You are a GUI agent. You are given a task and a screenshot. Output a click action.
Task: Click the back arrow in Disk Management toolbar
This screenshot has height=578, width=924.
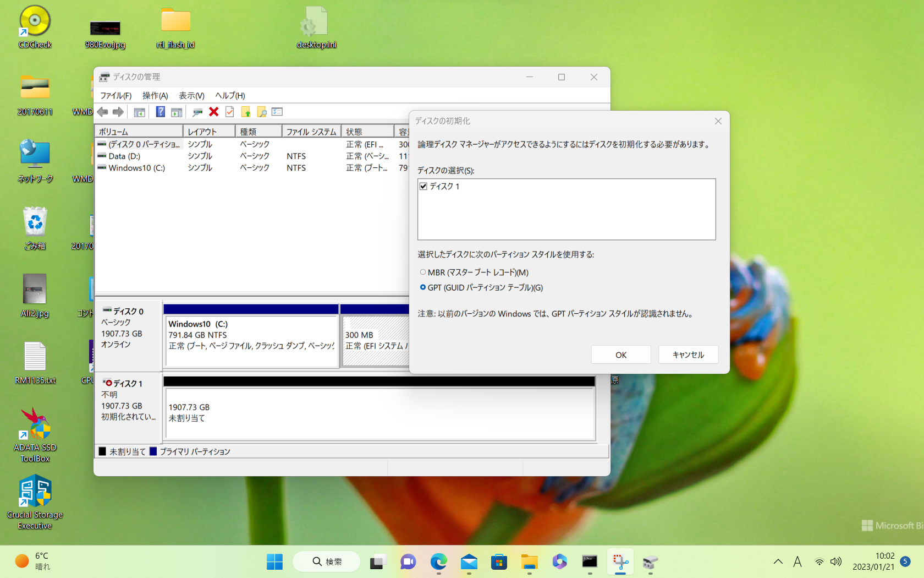[x=103, y=112]
